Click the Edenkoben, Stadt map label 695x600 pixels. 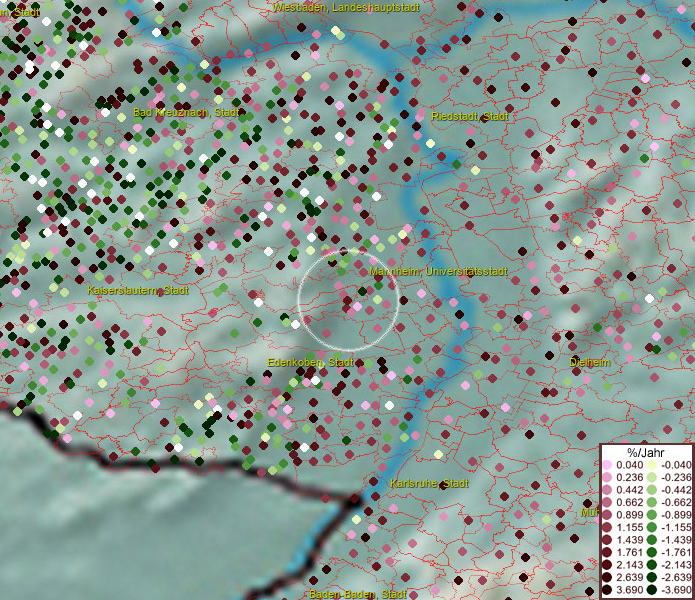pos(310,362)
